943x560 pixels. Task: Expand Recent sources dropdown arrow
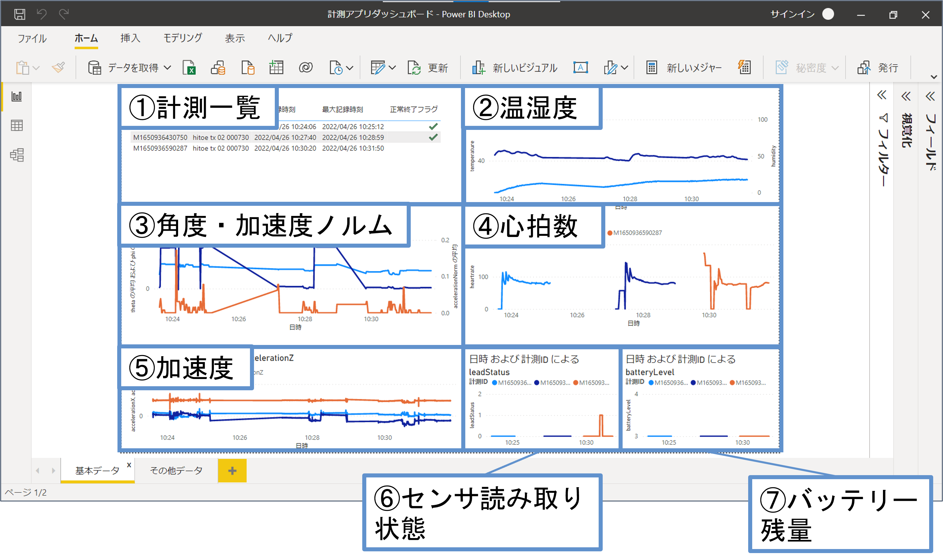pyautogui.click(x=350, y=68)
